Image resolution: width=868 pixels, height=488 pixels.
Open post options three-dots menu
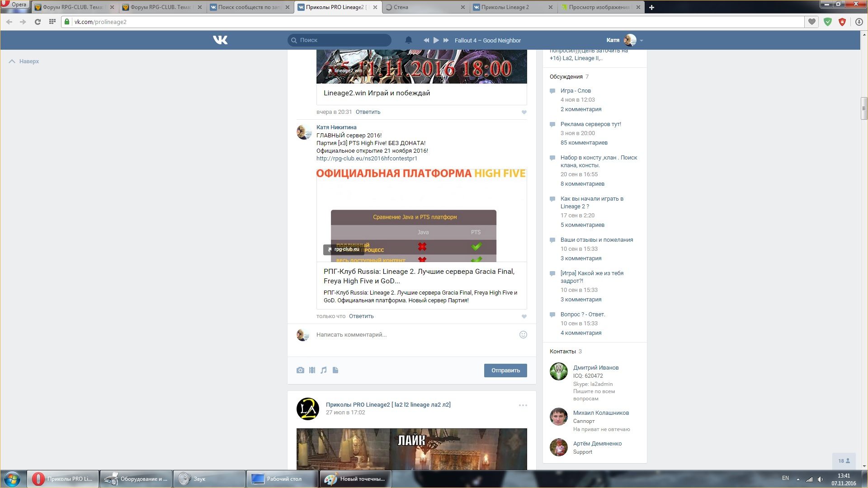(523, 405)
